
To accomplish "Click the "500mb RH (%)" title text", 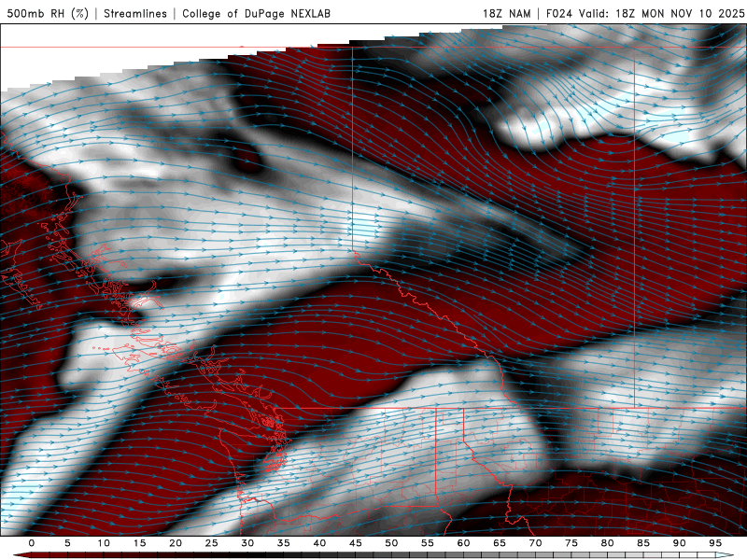I will pos(48,13).
